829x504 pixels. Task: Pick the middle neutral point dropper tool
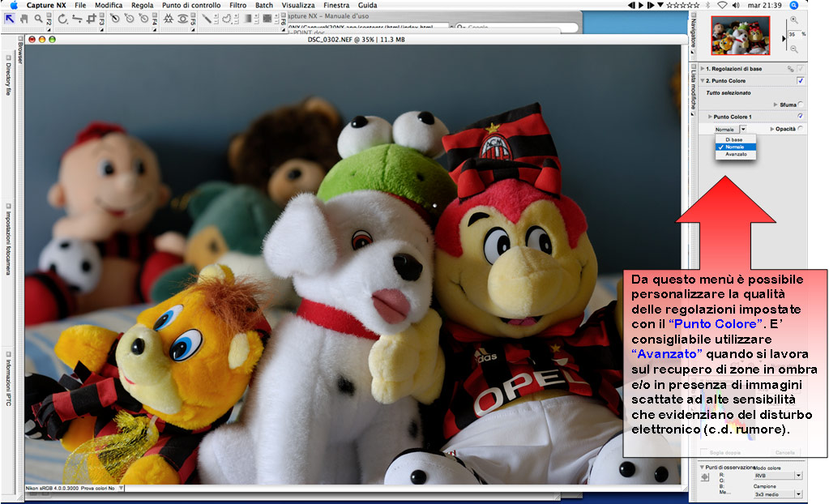click(x=129, y=19)
